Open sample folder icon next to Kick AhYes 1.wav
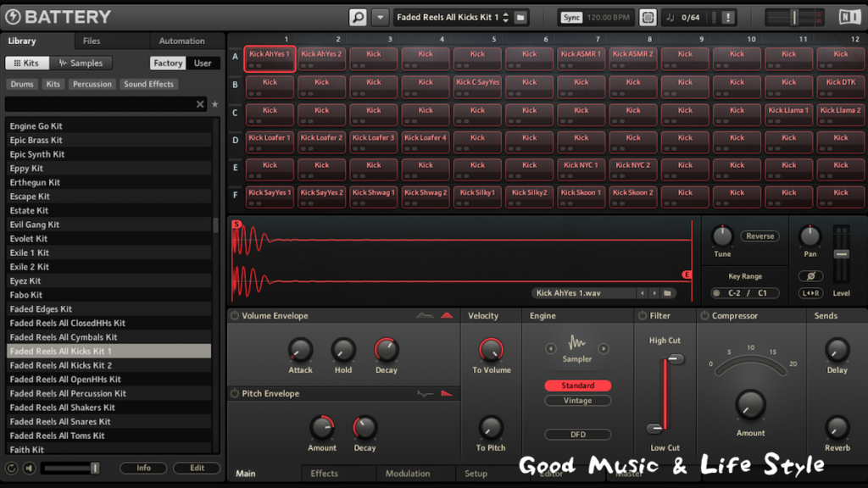 [668, 293]
